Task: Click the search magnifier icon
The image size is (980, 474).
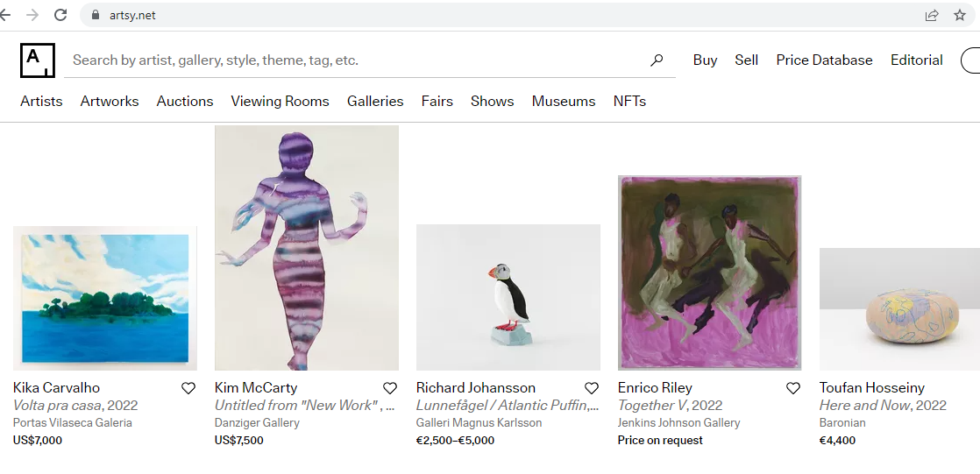Action: (x=657, y=60)
